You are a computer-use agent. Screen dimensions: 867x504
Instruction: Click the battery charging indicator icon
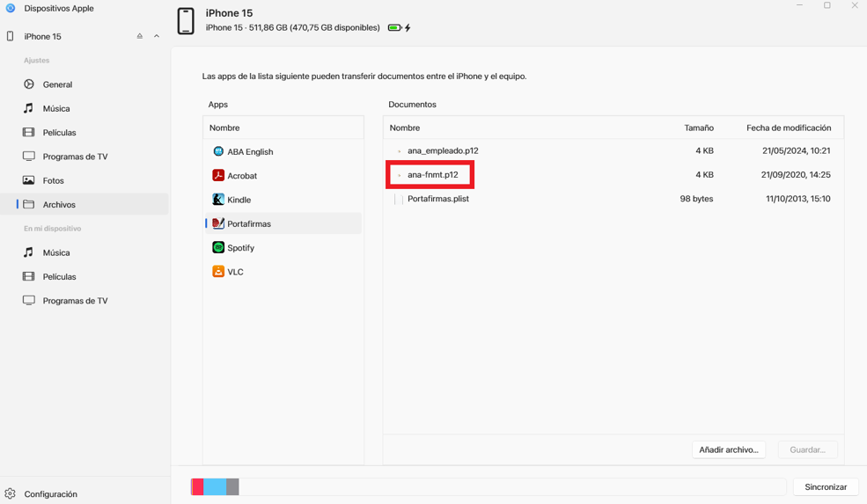(400, 27)
